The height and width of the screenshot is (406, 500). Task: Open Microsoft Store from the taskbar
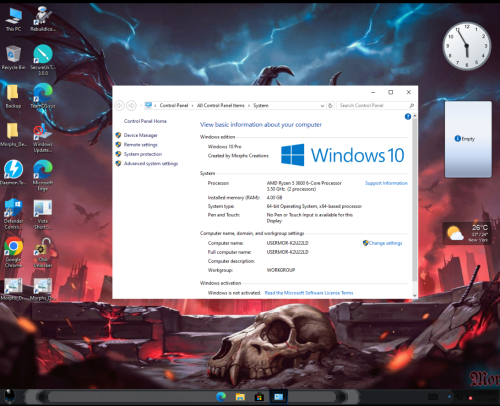point(259,397)
